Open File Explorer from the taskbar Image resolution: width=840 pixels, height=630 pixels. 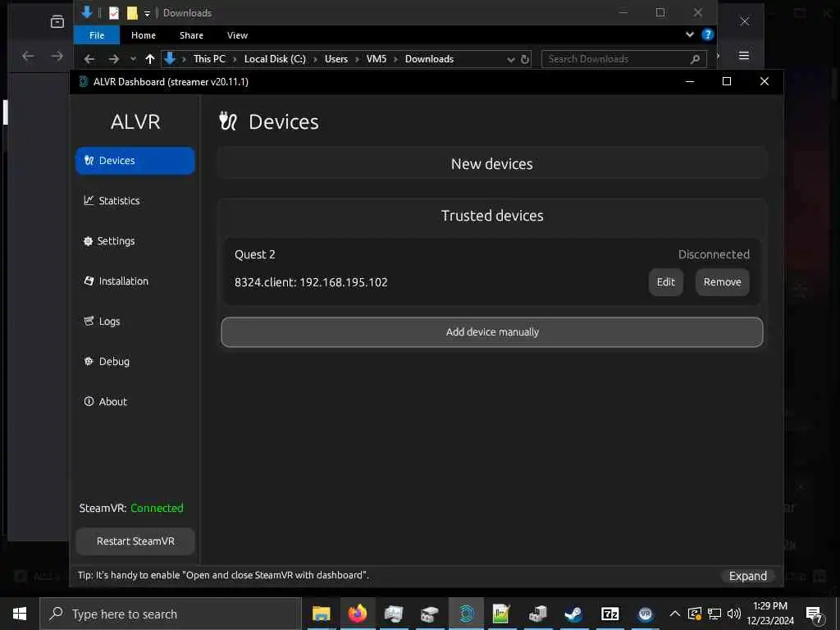point(321,614)
